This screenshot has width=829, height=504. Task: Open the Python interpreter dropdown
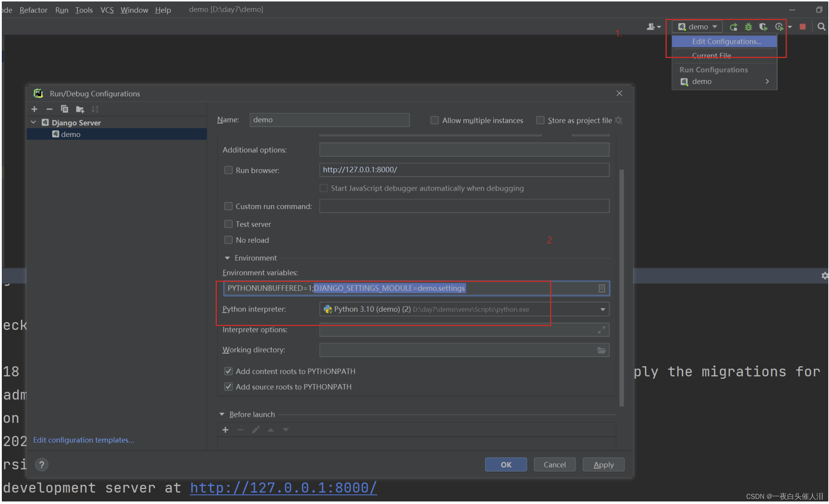603,309
